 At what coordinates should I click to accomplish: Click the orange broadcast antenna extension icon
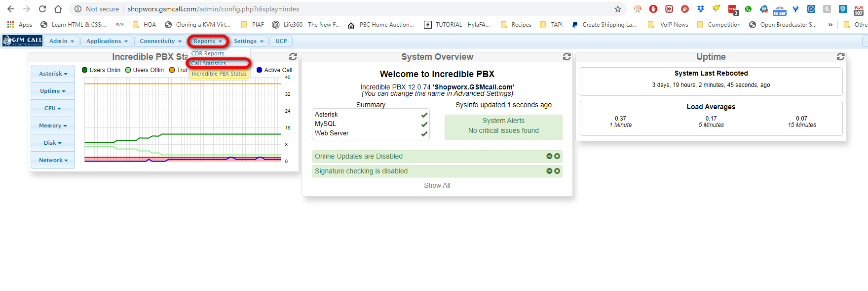[x=638, y=9]
